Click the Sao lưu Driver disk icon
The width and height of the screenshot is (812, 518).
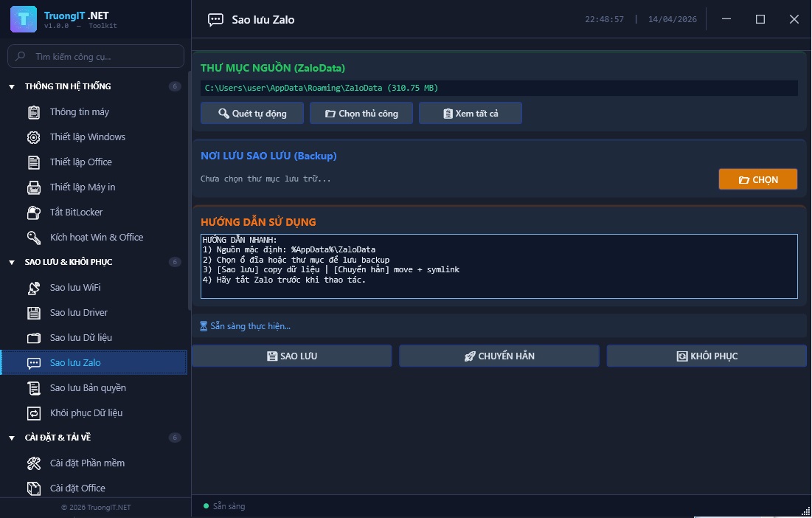[34, 313]
